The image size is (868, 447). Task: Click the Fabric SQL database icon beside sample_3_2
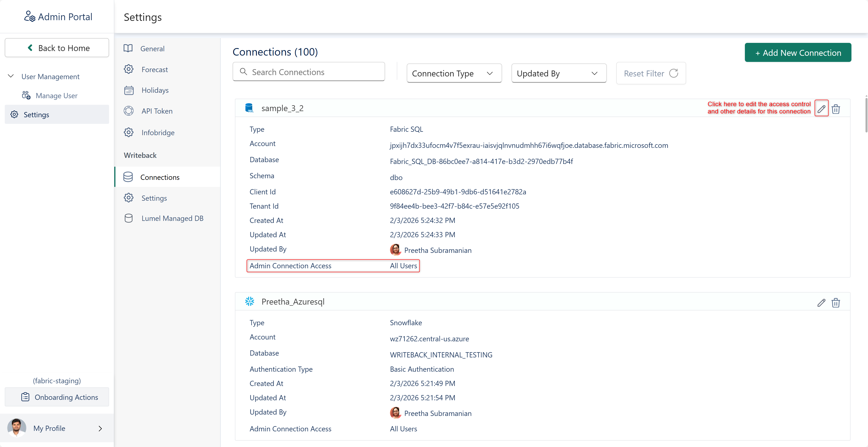[249, 108]
